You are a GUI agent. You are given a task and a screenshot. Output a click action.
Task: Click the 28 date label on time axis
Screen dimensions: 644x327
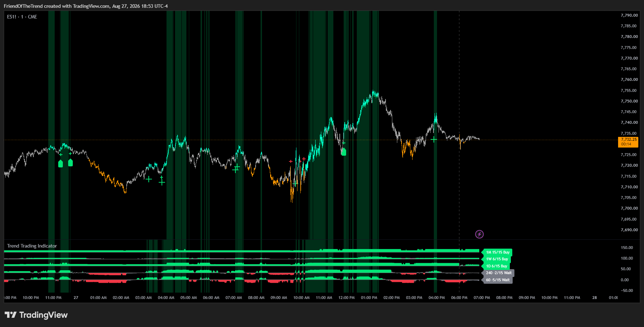point(595,298)
